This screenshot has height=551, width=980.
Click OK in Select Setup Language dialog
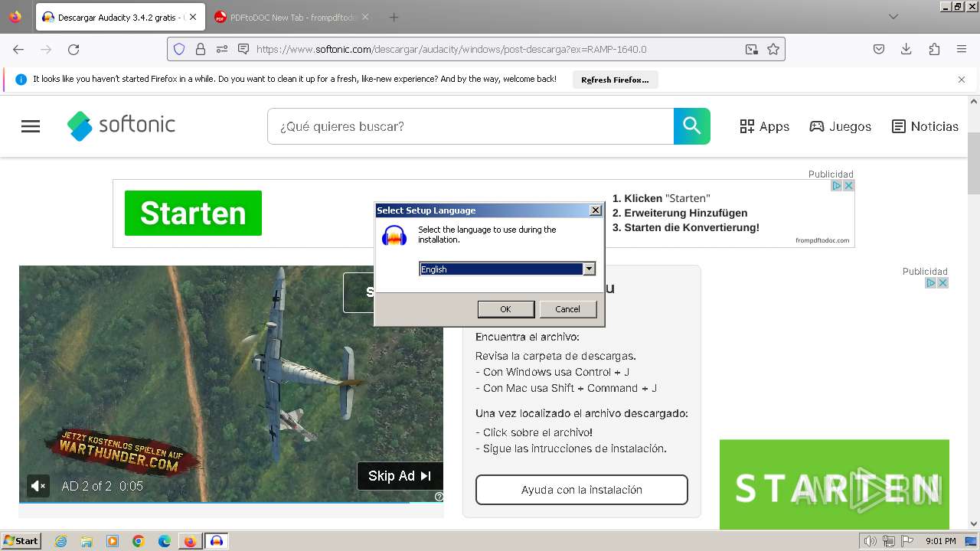(505, 309)
